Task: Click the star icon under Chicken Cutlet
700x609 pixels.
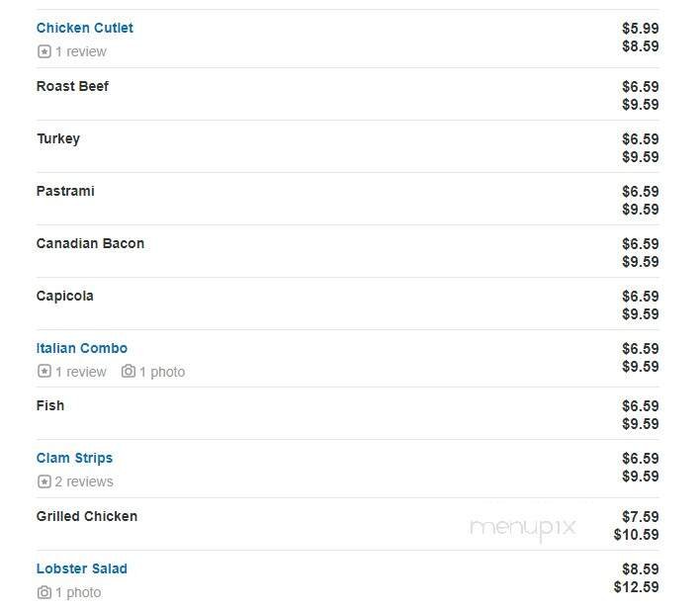Action: (x=44, y=51)
